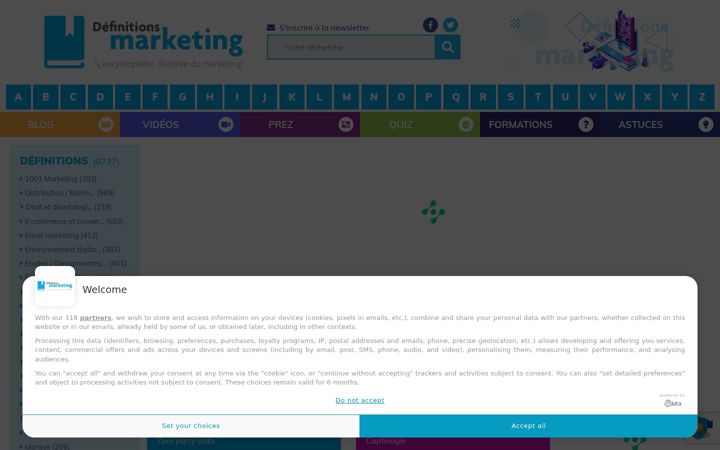Screen dimensions: 720x450
Task: Open the QUIZ menu tab
Action: tap(420, 124)
